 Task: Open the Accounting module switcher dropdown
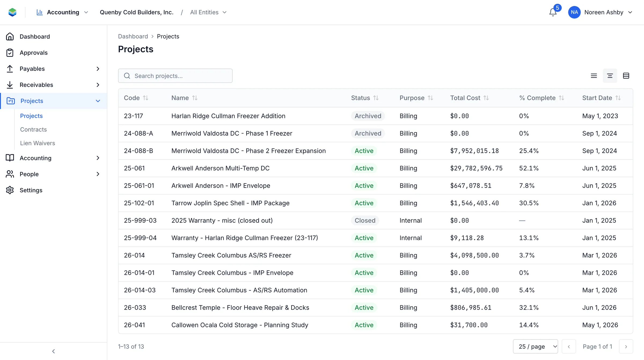click(62, 12)
